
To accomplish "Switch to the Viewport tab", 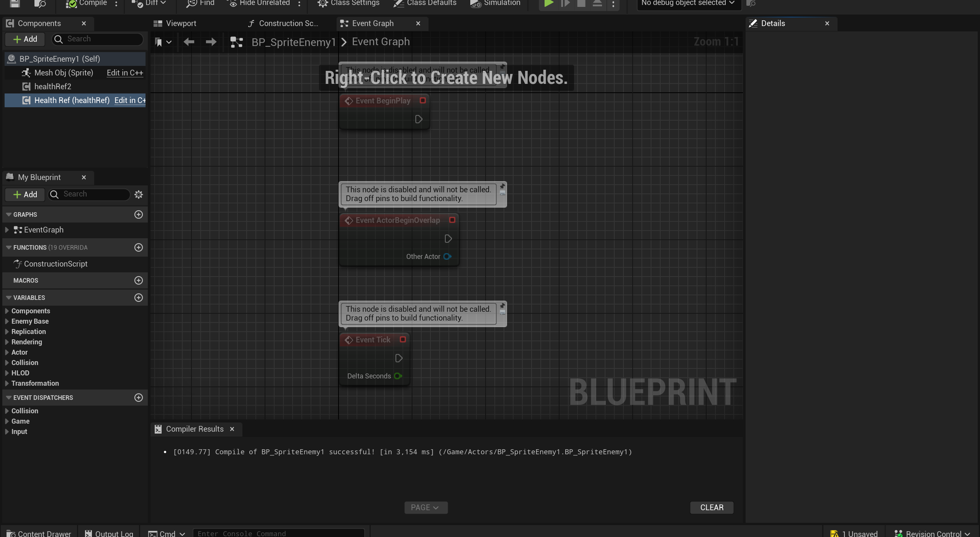I will coord(181,23).
